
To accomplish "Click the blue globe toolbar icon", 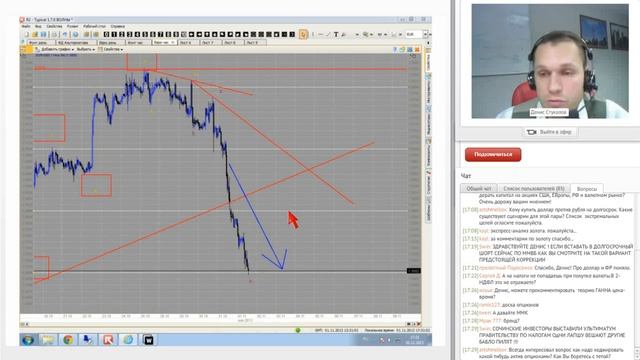I will tap(75, 35).
